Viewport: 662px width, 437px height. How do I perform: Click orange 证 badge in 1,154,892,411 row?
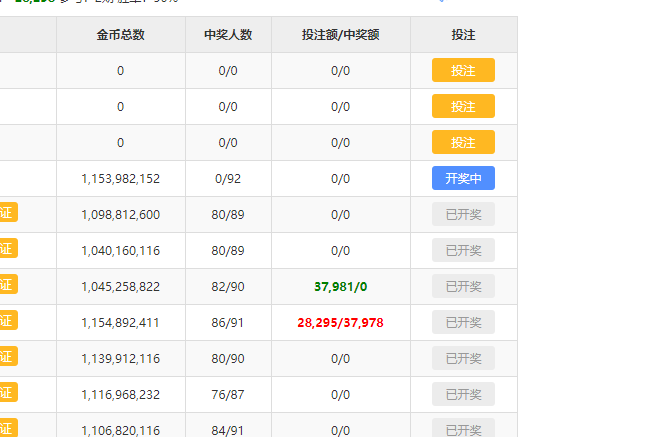coord(7,321)
